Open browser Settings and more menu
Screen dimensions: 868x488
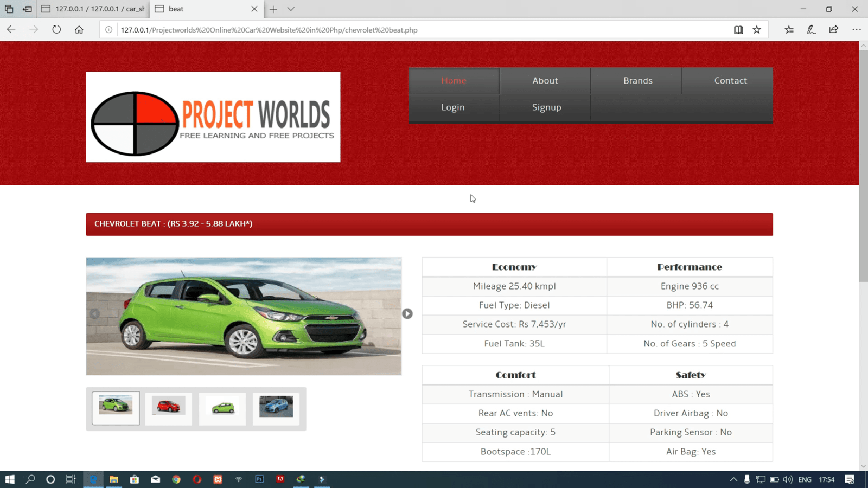click(x=857, y=30)
